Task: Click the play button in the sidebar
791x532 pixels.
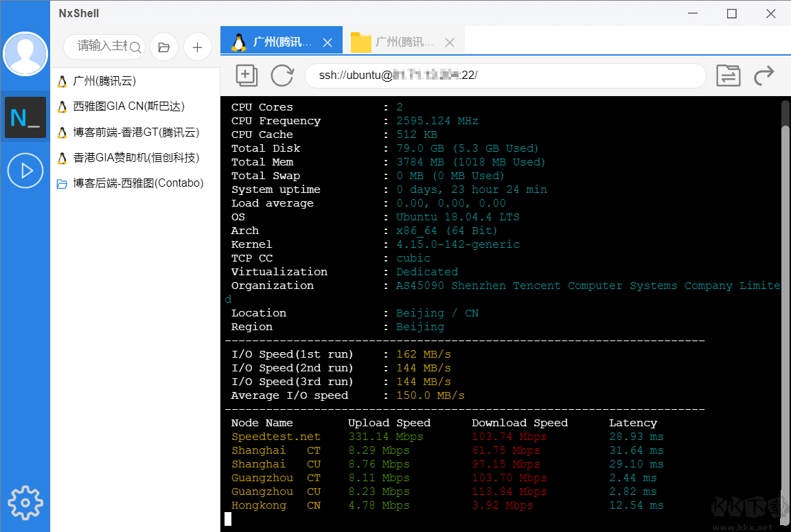Action: 25,170
